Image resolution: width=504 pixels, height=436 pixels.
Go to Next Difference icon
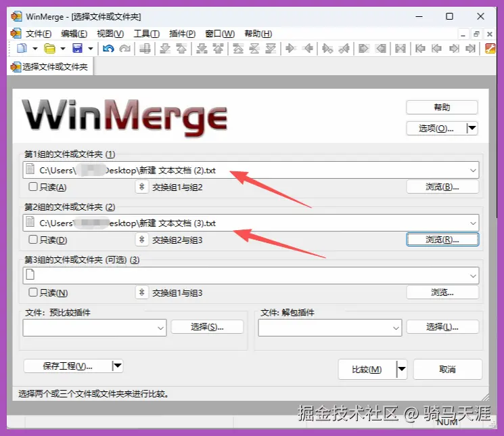165,49
